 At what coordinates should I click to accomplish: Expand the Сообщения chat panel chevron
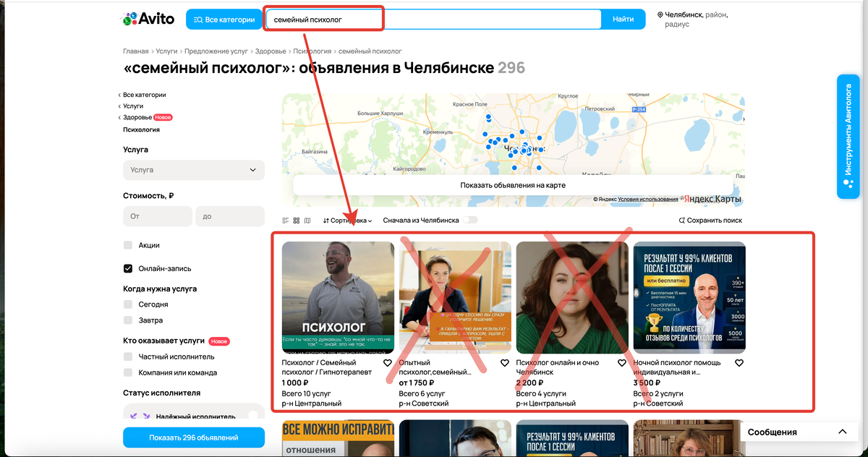(843, 432)
